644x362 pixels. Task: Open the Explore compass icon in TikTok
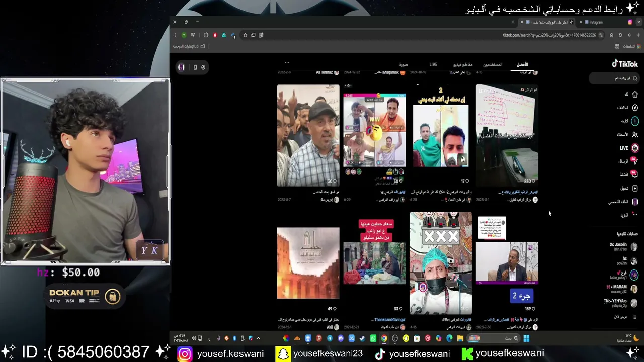[635, 108]
